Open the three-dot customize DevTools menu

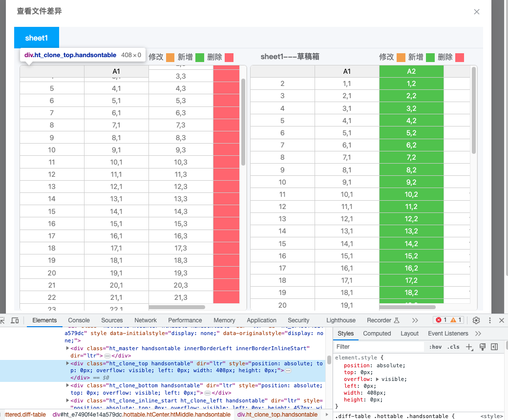pos(489,320)
